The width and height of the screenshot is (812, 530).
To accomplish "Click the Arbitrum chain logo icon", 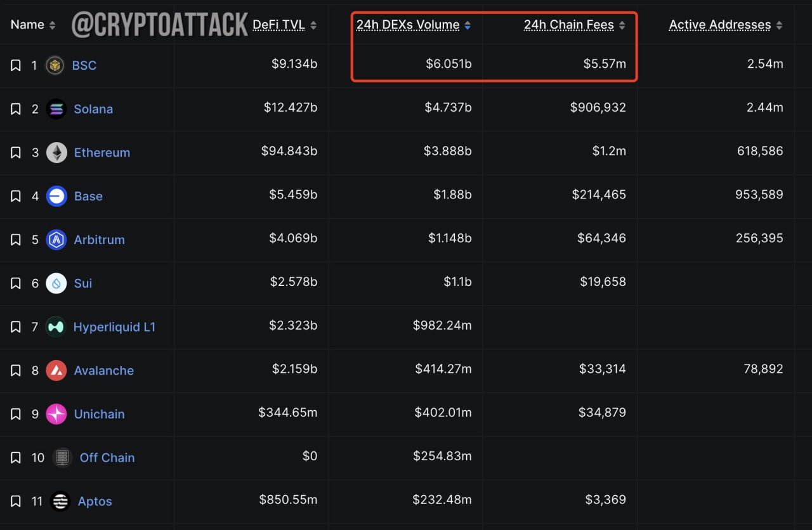I will tap(56, 240).
